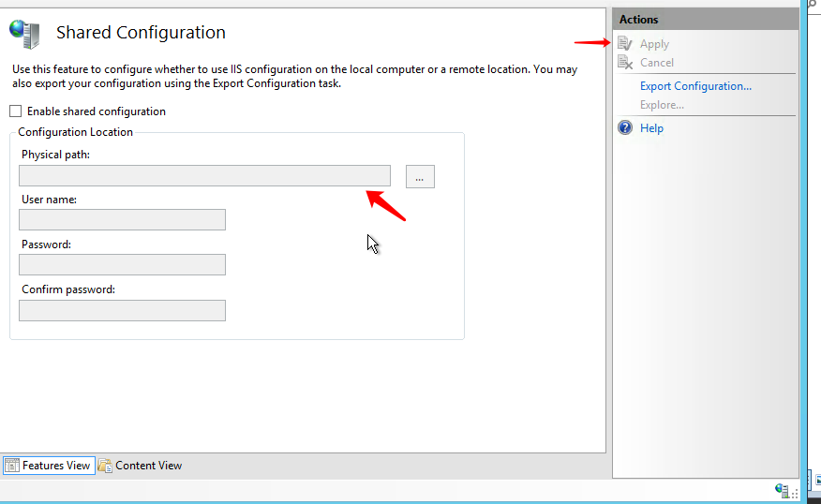Screen dimensions: 821x504
Task: Click the Content View folder icon
Action: tap(105, 466)
